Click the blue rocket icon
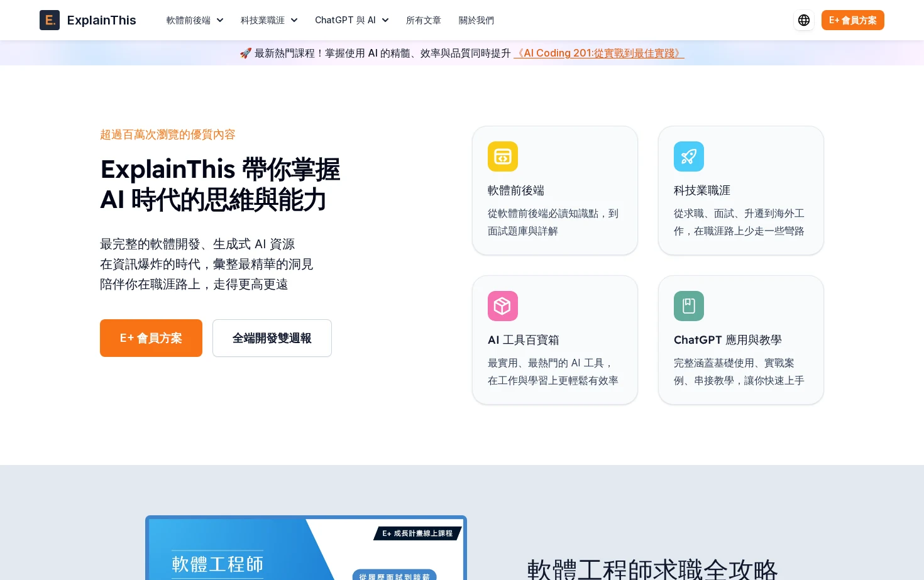The image size is (924, 580). click(x=689, y=156)
